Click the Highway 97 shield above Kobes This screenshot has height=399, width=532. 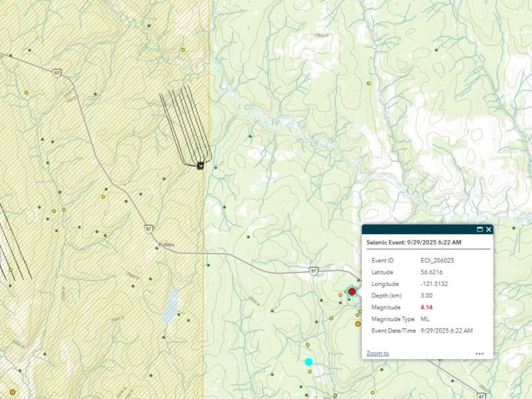click(148, 229)
